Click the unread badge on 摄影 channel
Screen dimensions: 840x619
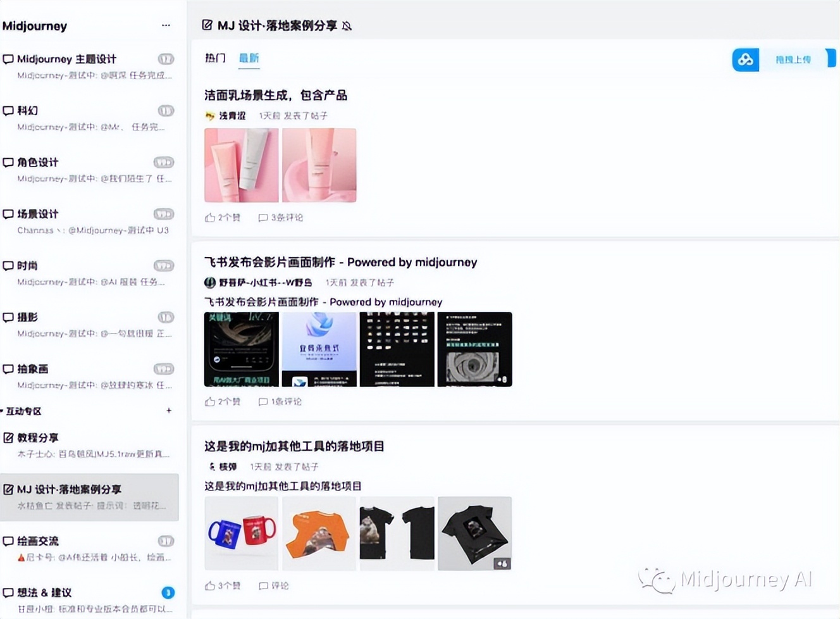pos(166,317)
